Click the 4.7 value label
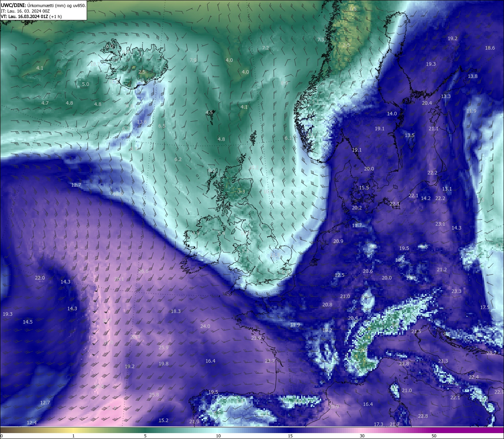This screenshot has width=504, height=439. point(45,103)
